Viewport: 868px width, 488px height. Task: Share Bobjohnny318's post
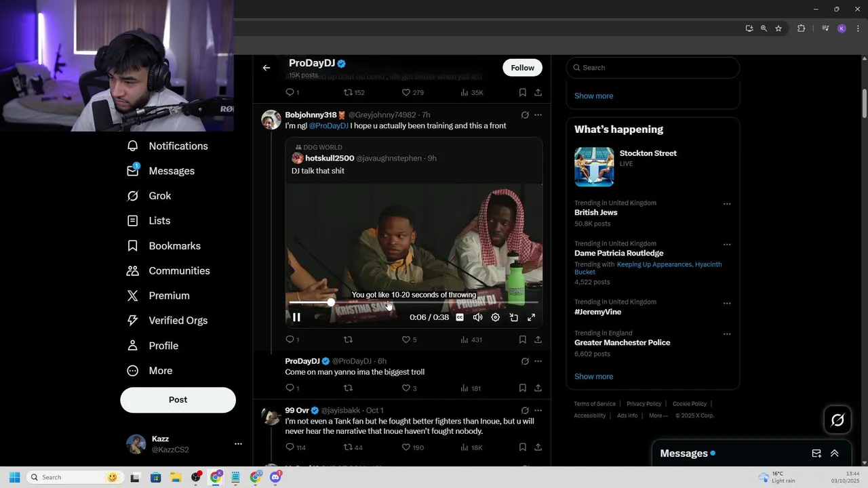click(538, 340)
